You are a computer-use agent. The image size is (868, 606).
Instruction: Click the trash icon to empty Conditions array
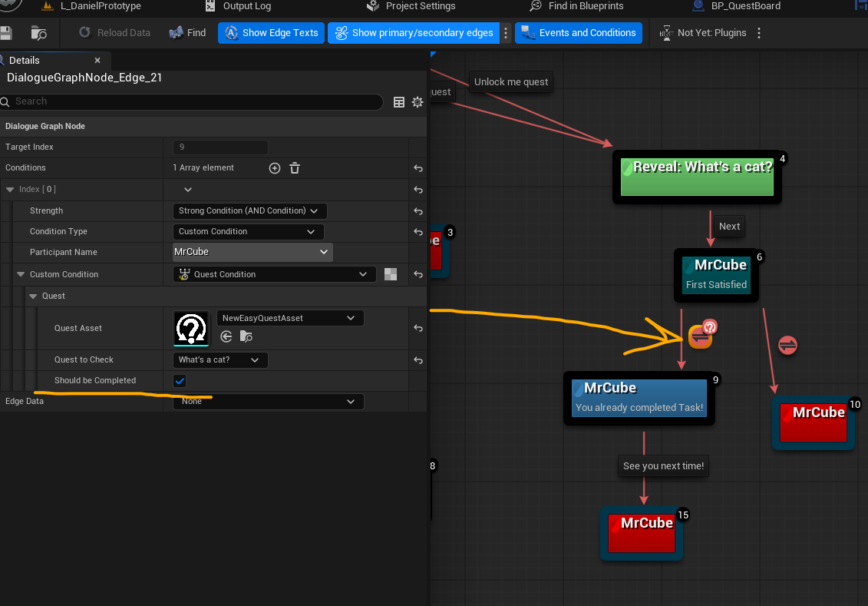click(x=295, y=168)
